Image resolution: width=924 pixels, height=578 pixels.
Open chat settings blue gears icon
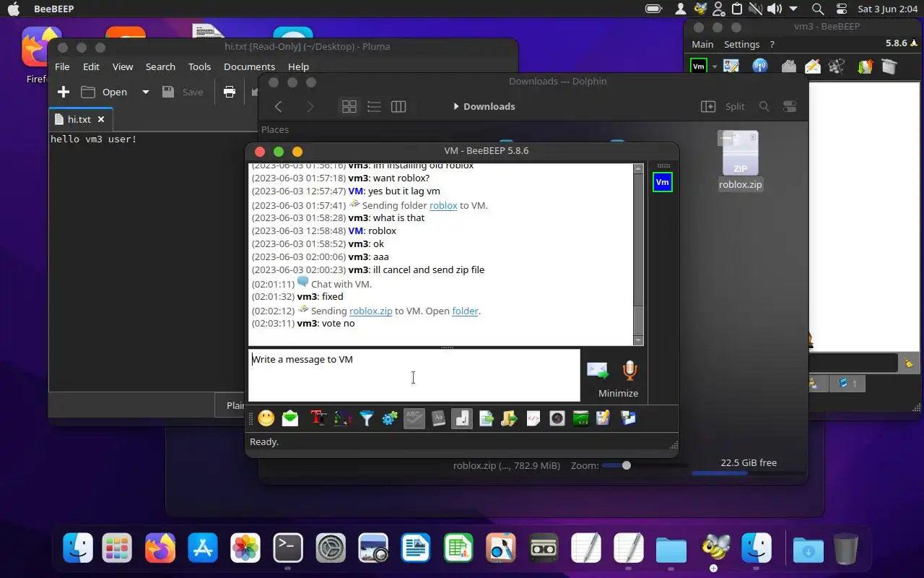tap(390, 418)
